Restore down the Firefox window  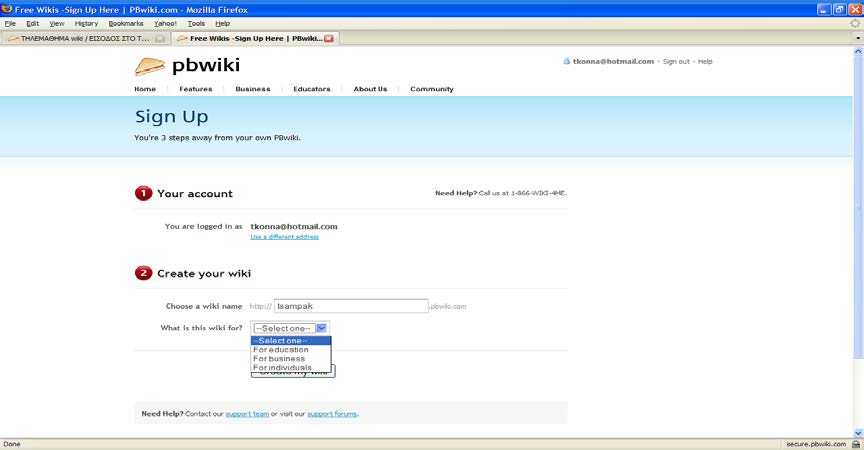tap(839, 9)
